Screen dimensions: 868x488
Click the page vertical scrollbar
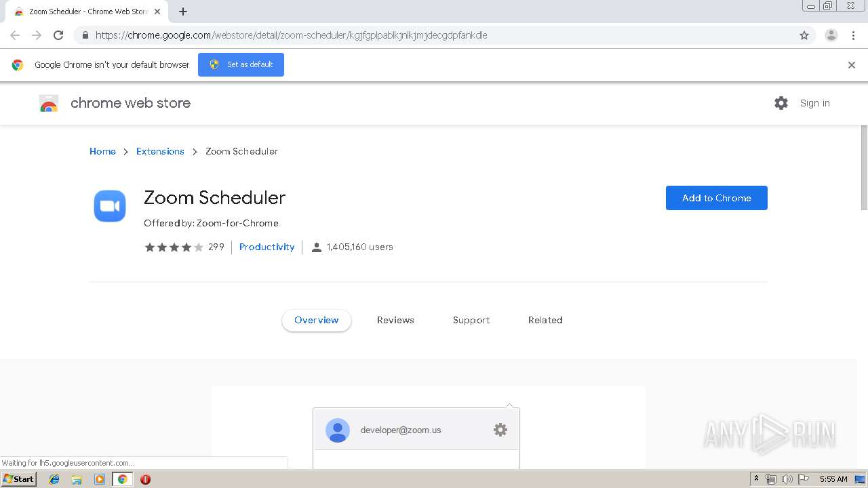click(x=863, y=167)
